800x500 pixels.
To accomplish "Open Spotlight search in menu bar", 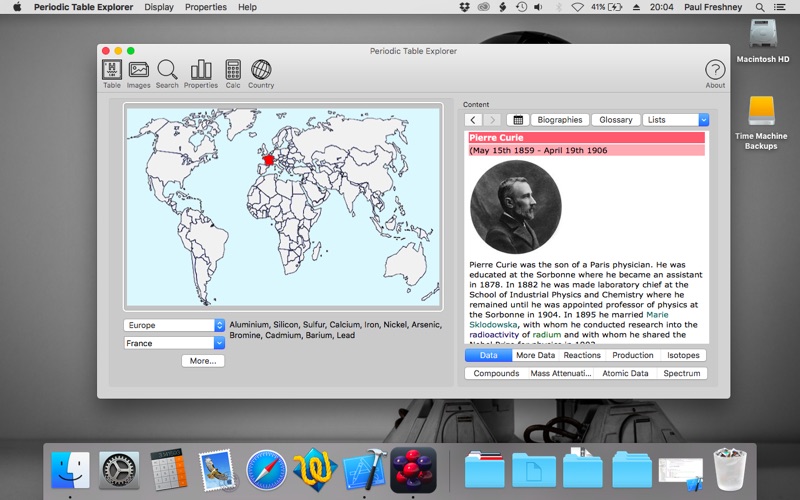I will (x=760, y=7).
